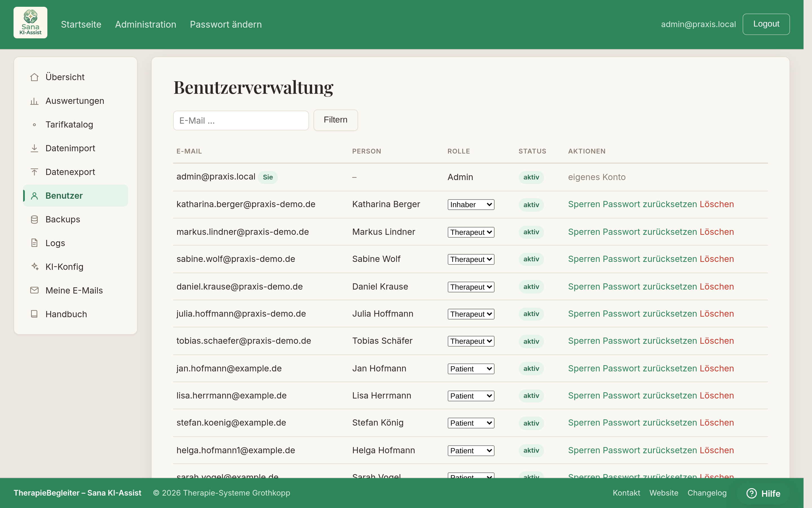Image resolution: width=812 pixels, height=508 pixels.
Task: Click the Benutzer person icon
Action: pos(34,196)
